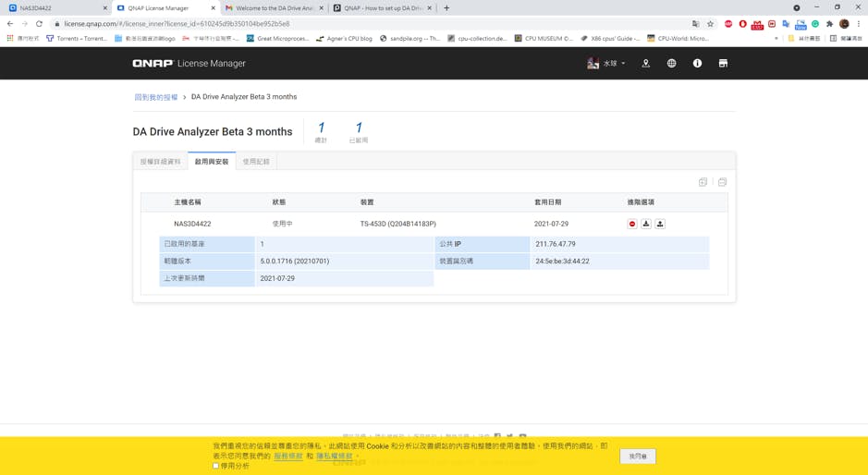Click the browser address bar
Image resolution: width=868 pixels, height=475 pixels.
pos(370,24)
